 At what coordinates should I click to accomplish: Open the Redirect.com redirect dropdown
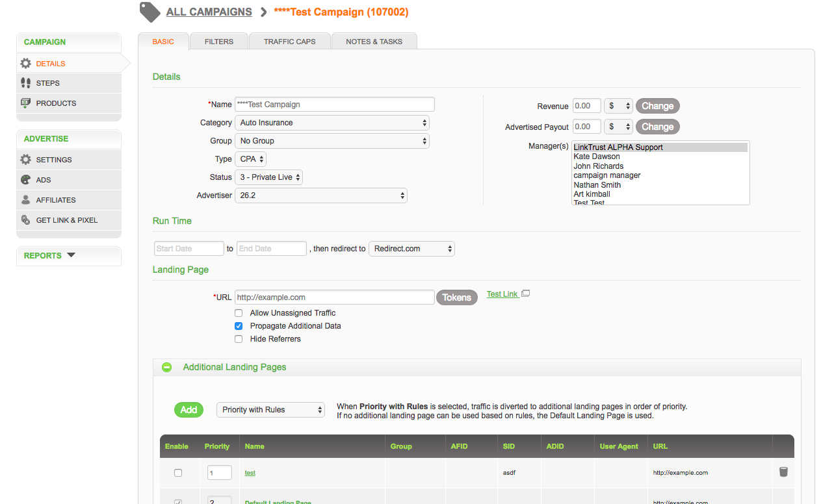[411, 249]
